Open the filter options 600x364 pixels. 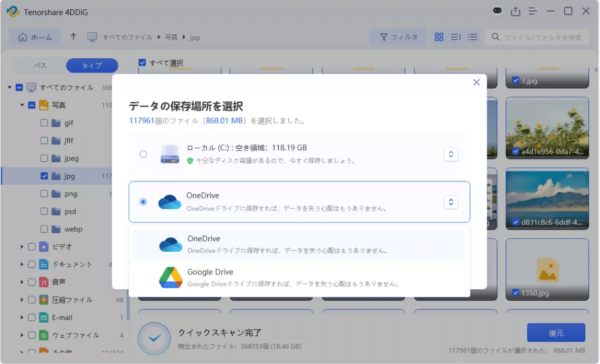(x=398, y=37)
